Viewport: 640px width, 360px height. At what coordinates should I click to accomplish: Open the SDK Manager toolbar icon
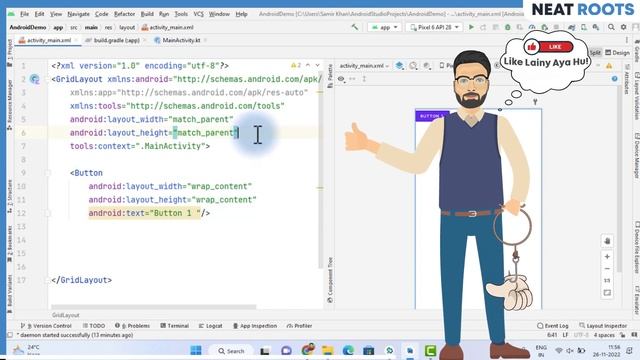click(x=596, y=27)
